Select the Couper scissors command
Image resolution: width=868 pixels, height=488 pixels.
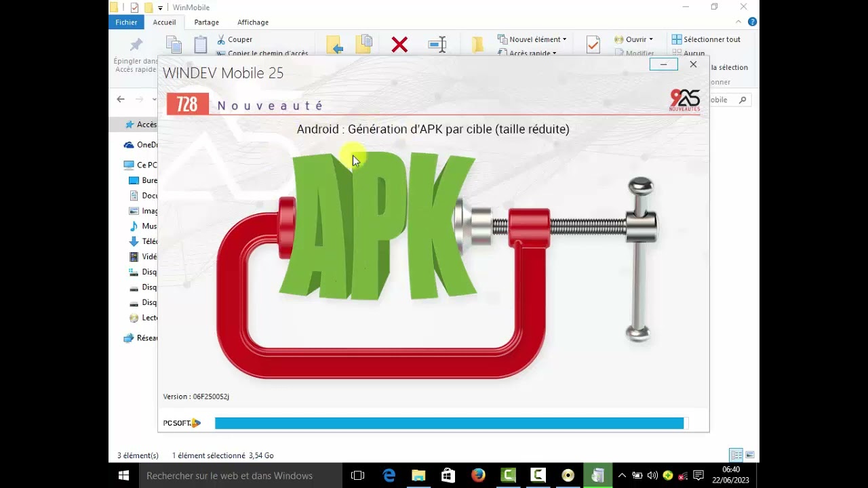click(x=235, y=39)
